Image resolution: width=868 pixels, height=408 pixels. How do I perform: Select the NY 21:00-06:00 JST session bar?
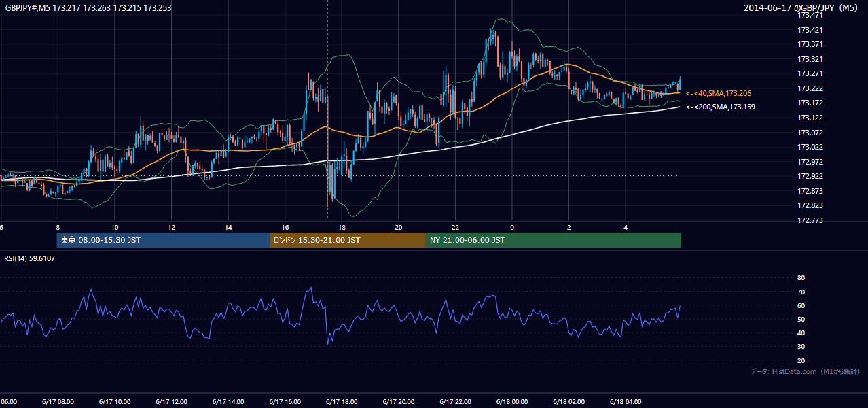click(554, 240)
